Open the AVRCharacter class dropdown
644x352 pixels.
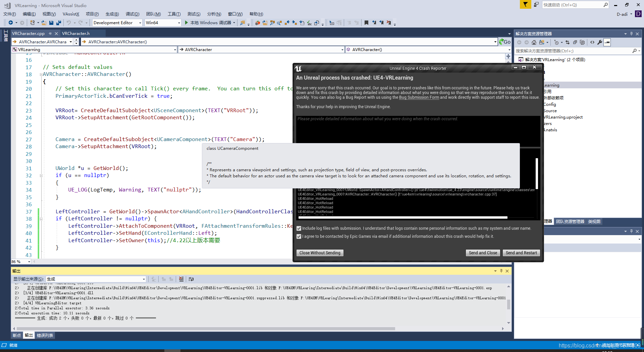(342, 49)
